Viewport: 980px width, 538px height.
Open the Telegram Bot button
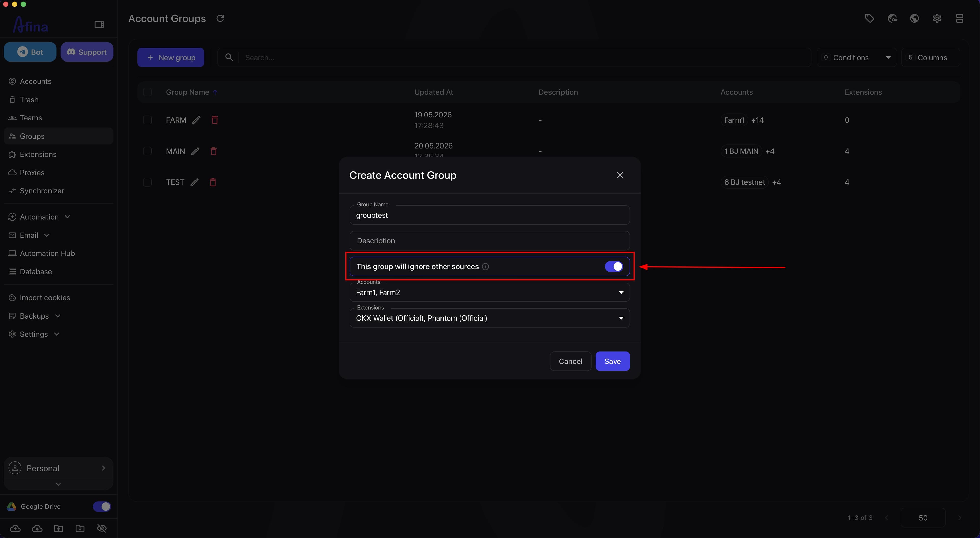(x=30, y=52)
